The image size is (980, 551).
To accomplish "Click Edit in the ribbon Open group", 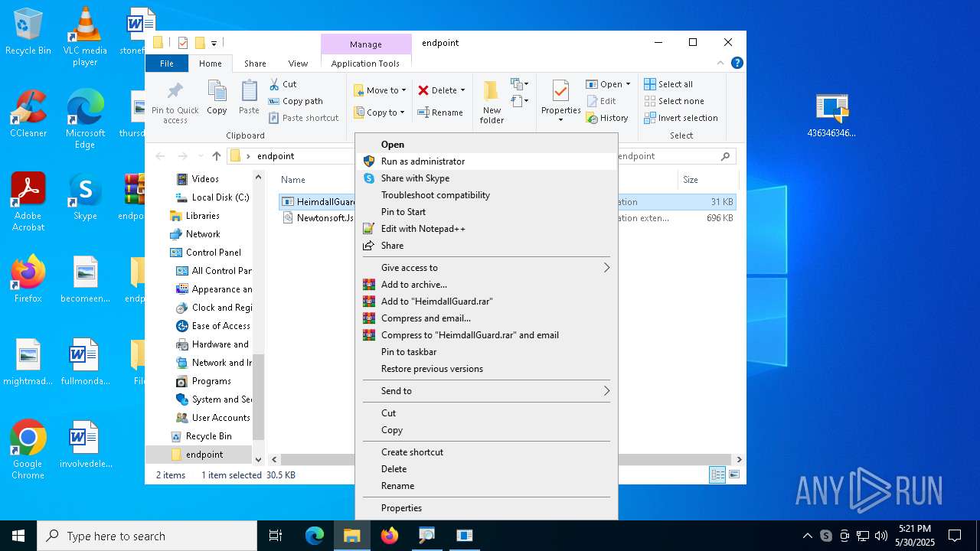I will [x=602, y=101].
